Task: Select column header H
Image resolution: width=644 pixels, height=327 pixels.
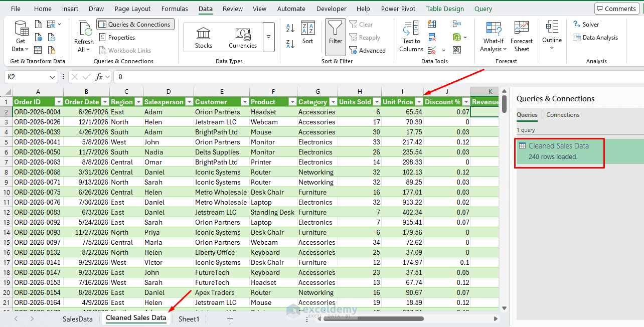Action: tap(360, 91)
